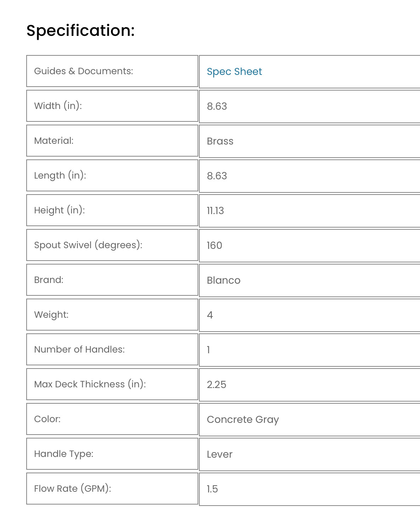Select the Length (in) label
Viewport: 420px width, 507px height.
click(60, 175)
